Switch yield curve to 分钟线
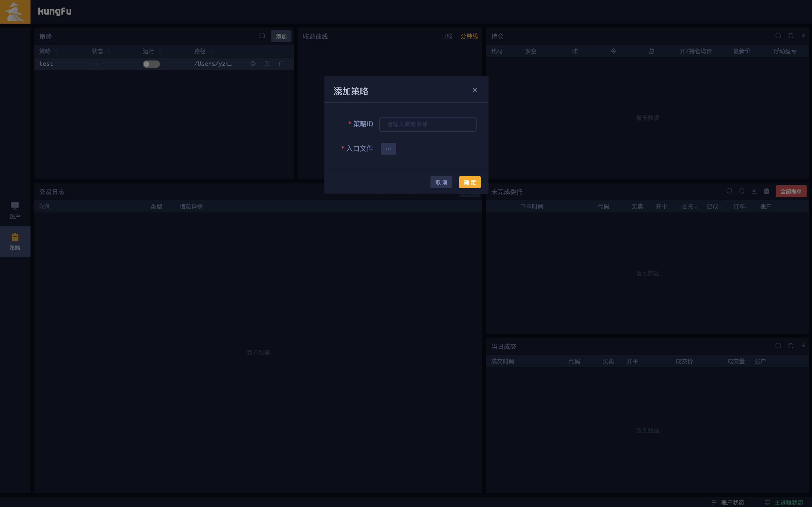The image size is (812, 507). pyautogui.click(x=469, y=36)
